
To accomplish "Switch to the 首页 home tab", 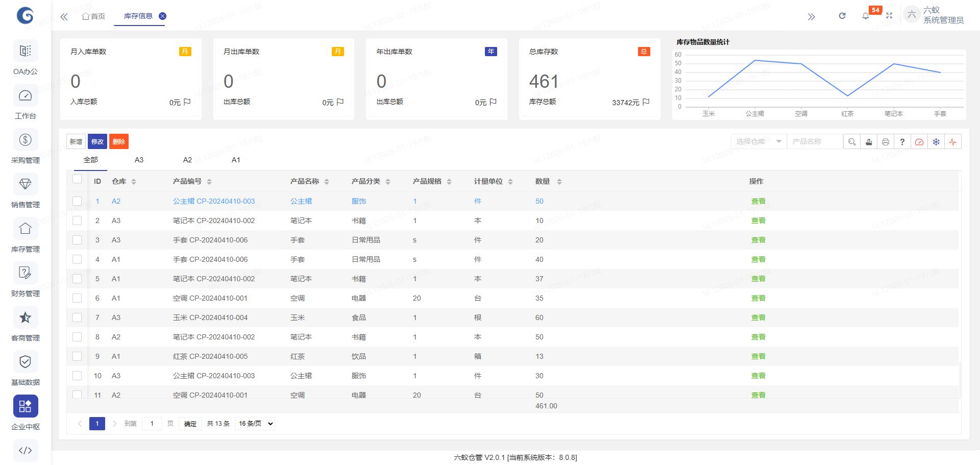I will 94,16.
